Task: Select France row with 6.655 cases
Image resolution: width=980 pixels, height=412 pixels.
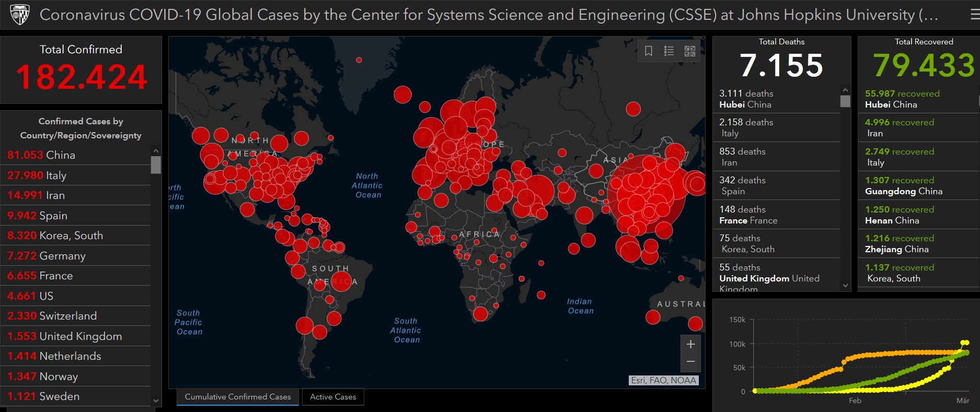Action: (76, 276)
